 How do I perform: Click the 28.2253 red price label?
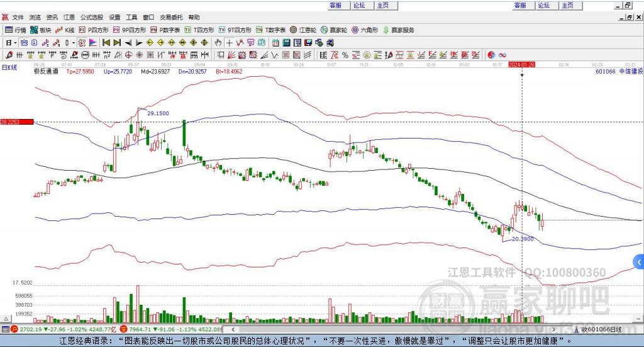[x=17, y=122]
